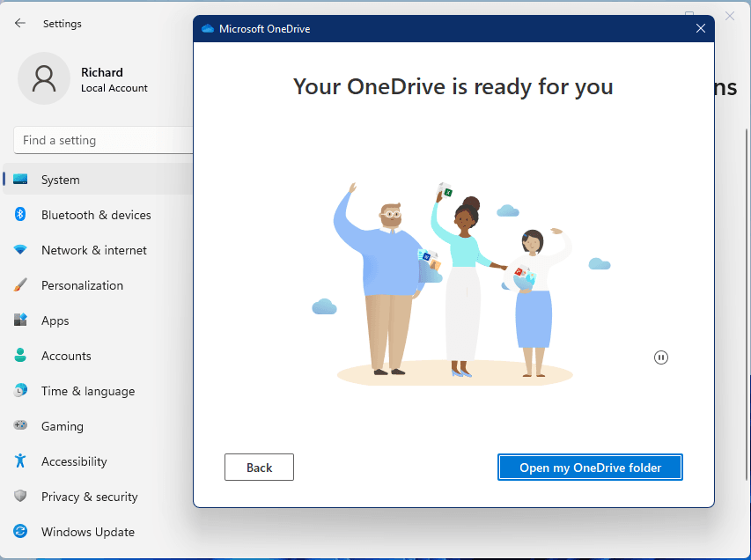Click the Accounts person icon
The image size is (751, 560).
[20, 355]
